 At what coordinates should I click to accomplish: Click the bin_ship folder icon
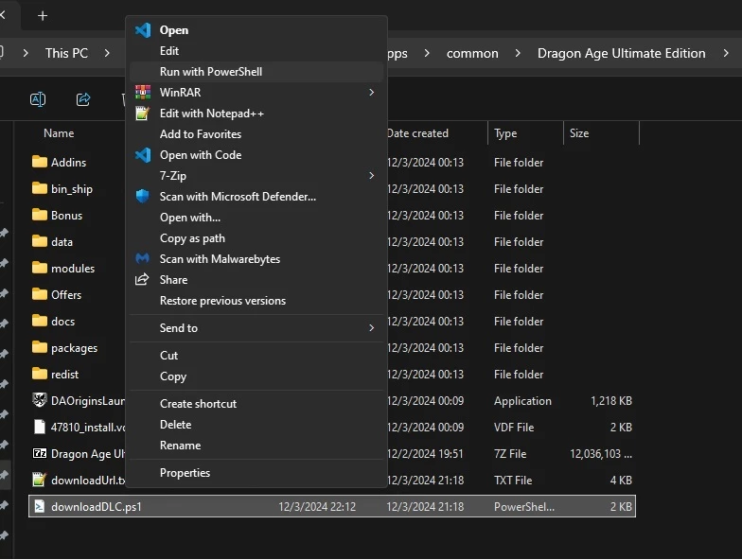coord(40,188)
